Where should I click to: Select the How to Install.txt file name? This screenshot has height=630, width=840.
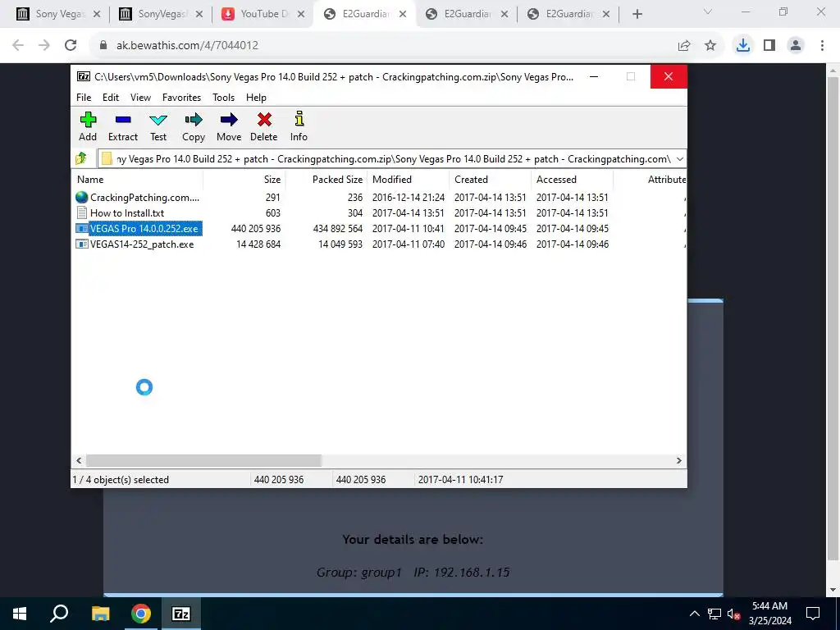click(x=127, y=213)
